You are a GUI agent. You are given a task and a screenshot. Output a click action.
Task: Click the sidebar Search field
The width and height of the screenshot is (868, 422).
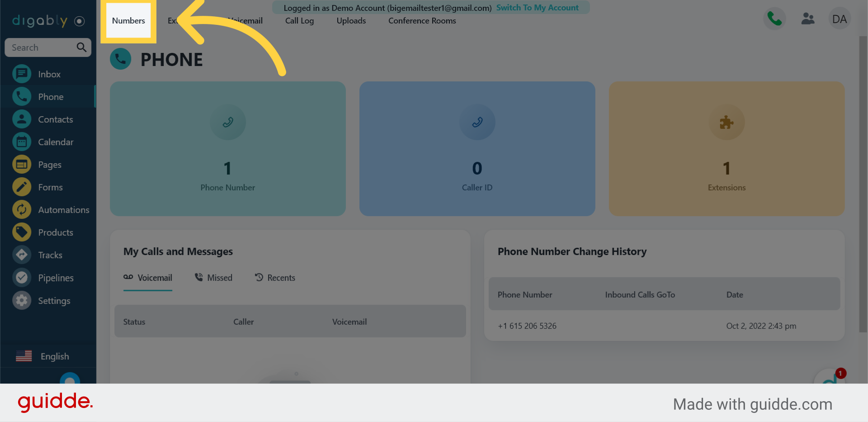[42, 47]
